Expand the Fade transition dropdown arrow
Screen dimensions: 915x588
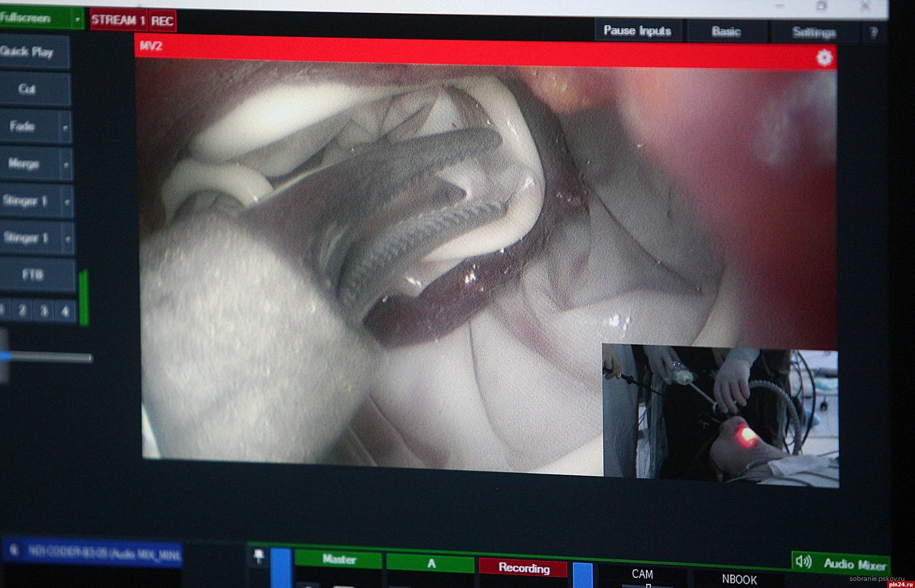pyautogui.click(x=65, y=128)
